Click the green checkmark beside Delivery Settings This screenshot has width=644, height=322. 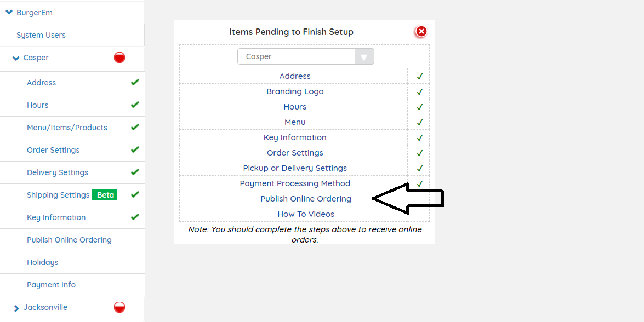tap(135, 173)
